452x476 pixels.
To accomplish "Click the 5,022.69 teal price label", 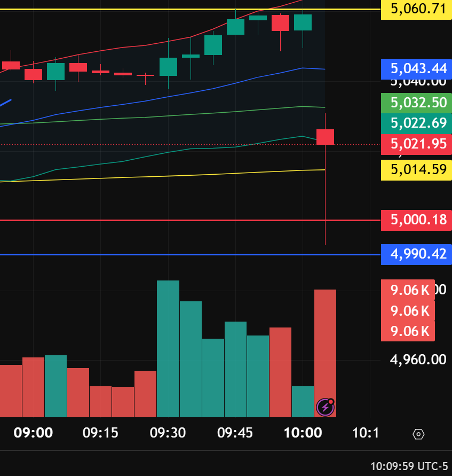I will [x=418, y=123].
